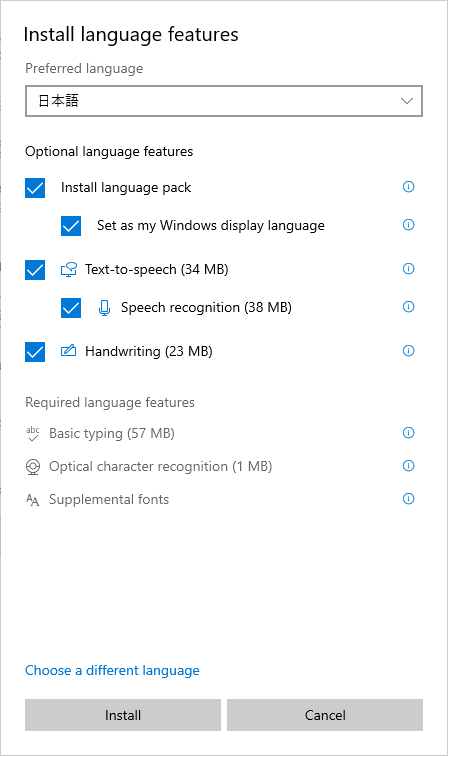The height and width of the screenshot is (757, 449).
Task: Untick the Speech recognition checkbox
Action: click(x=71, y=308)
